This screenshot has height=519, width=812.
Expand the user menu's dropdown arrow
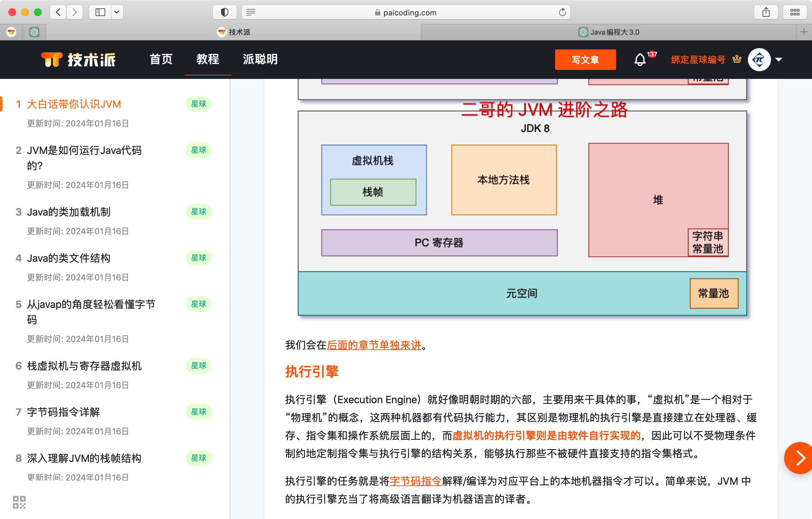779,60
